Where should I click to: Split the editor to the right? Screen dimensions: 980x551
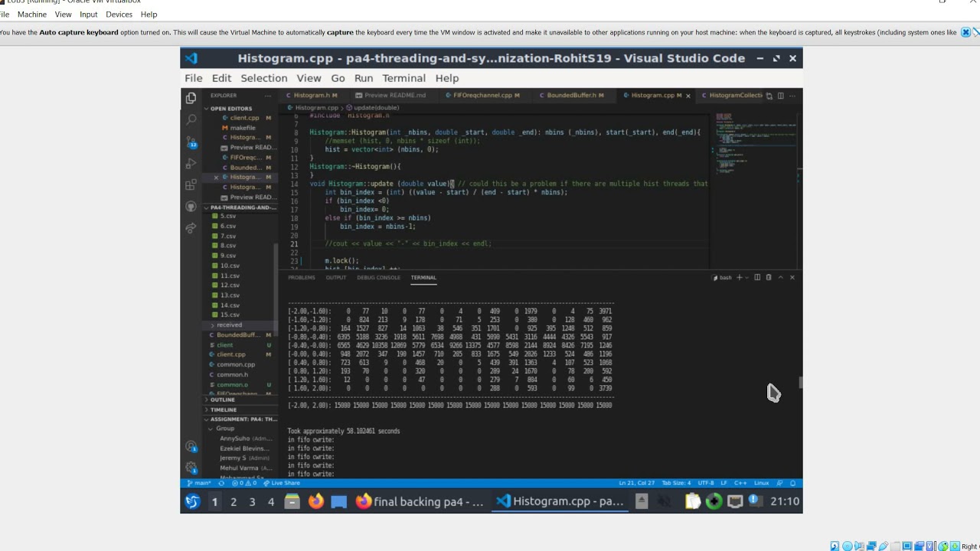point(781,96)
